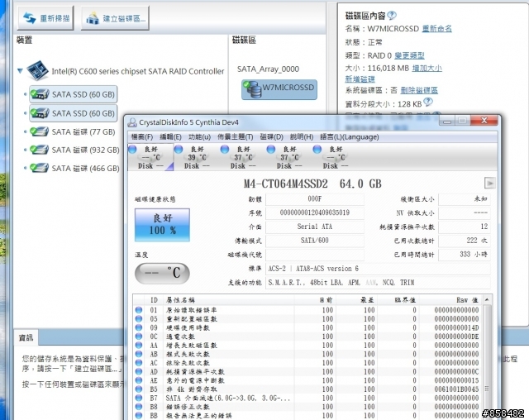The width and height of the screenshot is (529, 420).
Task: Open the 說明(H) menu
Action: pyautogui.click(x=302, y=137)
